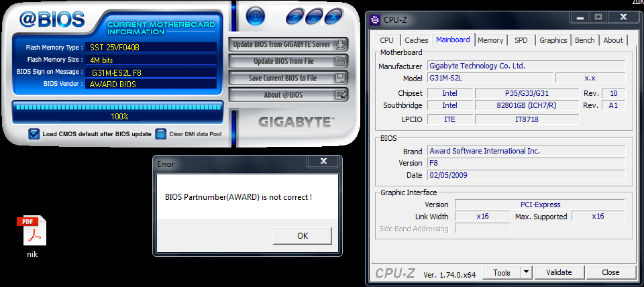Open the About tab in CPU-Z

pyautogui.click(x=613, y=40)
